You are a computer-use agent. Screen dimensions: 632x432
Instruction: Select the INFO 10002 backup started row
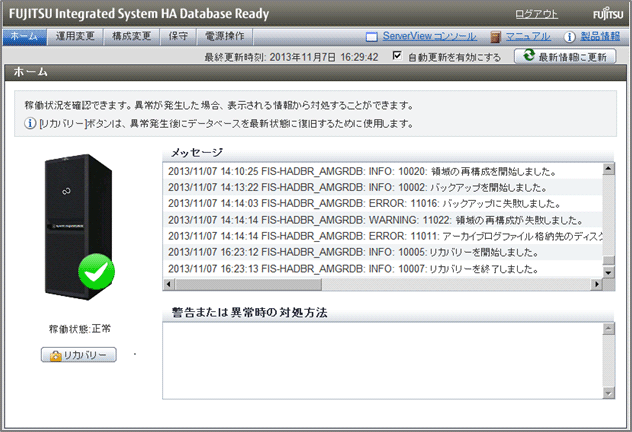[383, 187]
